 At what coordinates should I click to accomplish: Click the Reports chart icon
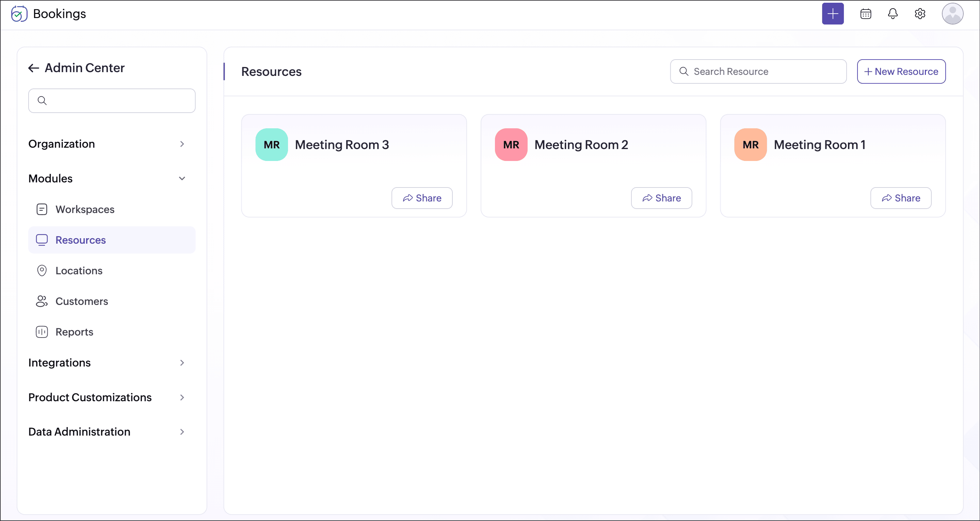(x=42, y=332)
